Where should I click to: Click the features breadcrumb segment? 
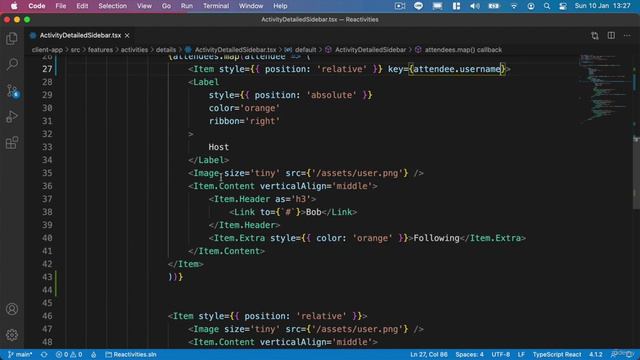100,50
